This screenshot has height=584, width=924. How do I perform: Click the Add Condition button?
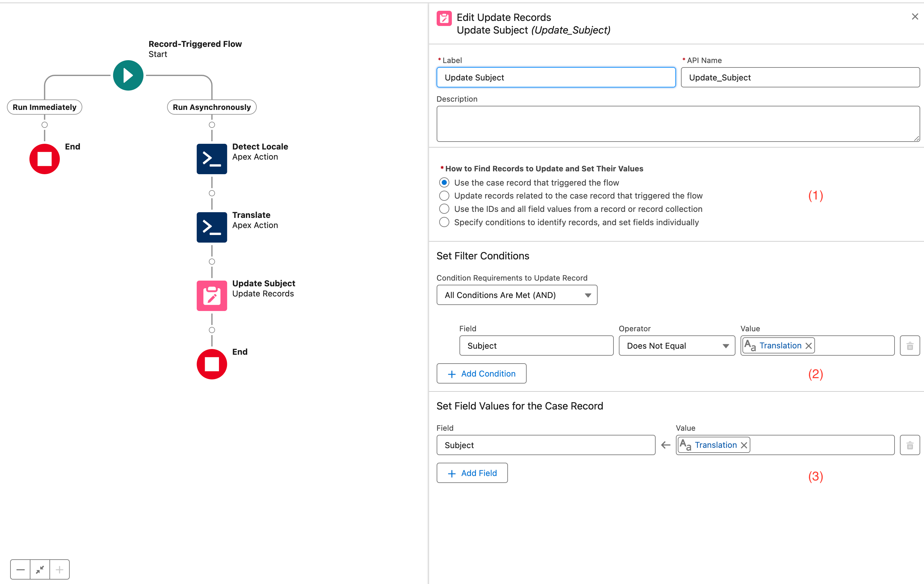point(481,373)
